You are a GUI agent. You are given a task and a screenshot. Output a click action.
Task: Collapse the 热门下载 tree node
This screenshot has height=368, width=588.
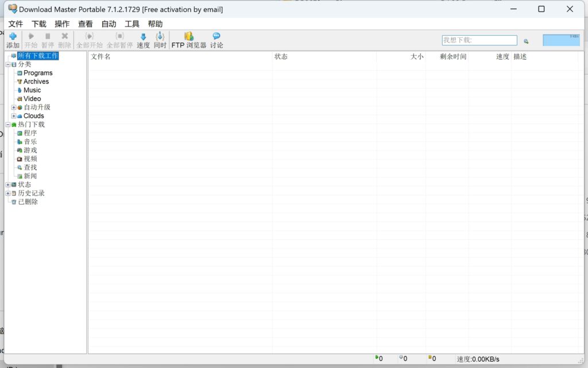pyautogui.click(x=7, y=125)
